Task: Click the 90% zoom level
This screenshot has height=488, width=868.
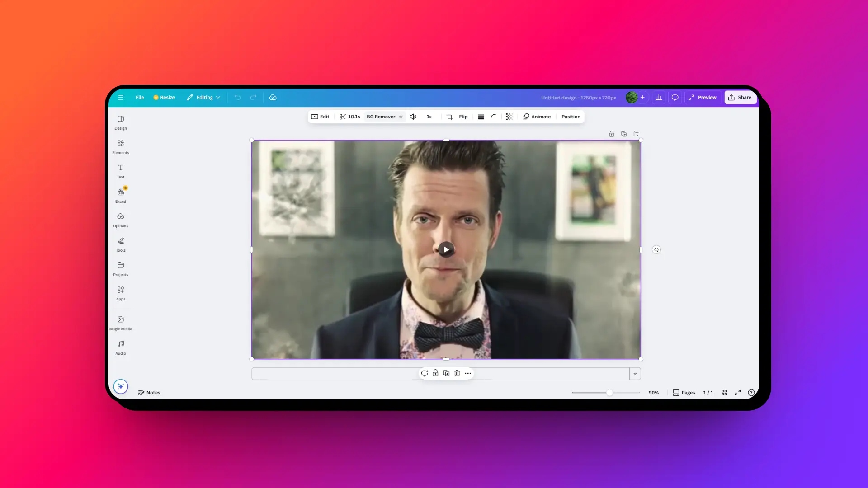Action: [654, 393]
